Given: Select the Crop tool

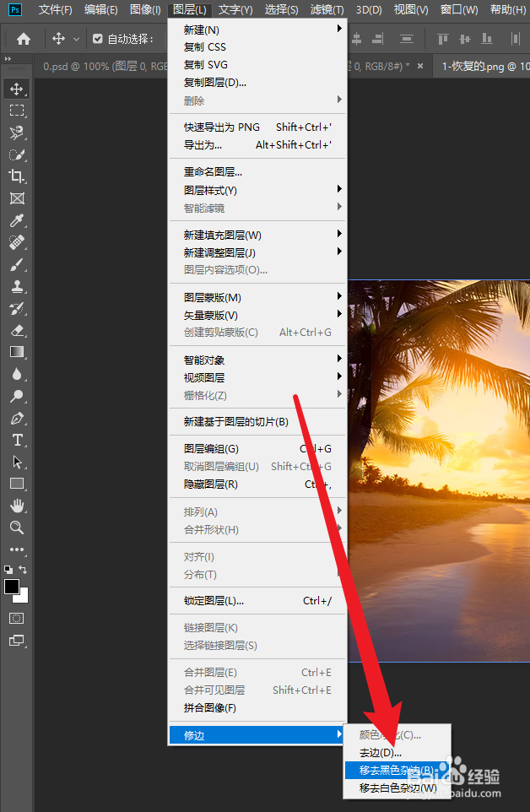Looking at the screenshot, I should point(17,176).
